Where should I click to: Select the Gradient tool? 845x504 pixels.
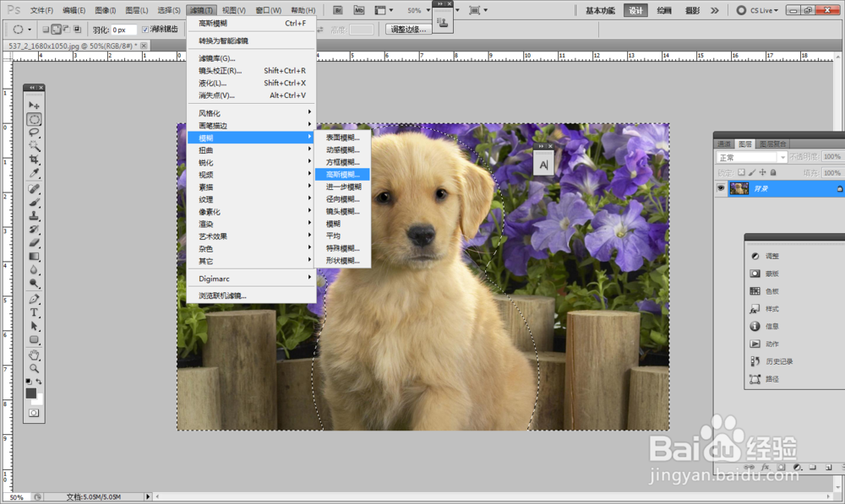pyautogui.click(x=34, y=257)
